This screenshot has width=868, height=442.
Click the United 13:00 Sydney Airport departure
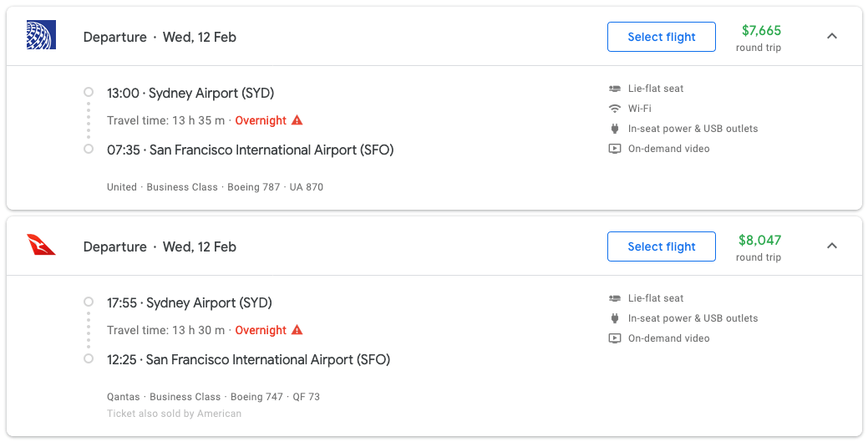click(190, 93)
